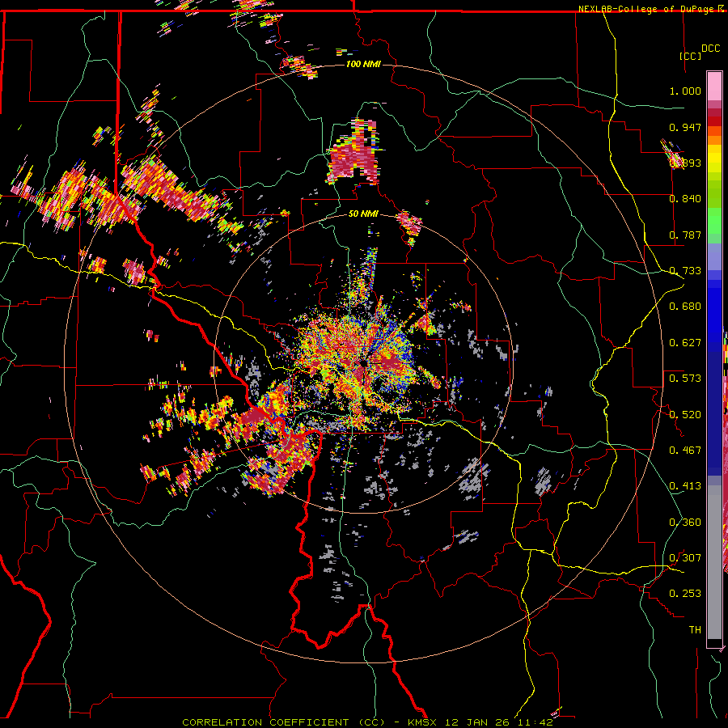
Task: Click the Correlation Coefficient KMSX caption text
Action: coord(367,722)
